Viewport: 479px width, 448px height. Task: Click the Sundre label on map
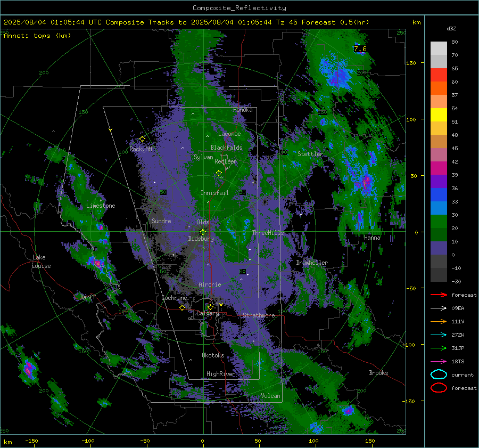161,221
